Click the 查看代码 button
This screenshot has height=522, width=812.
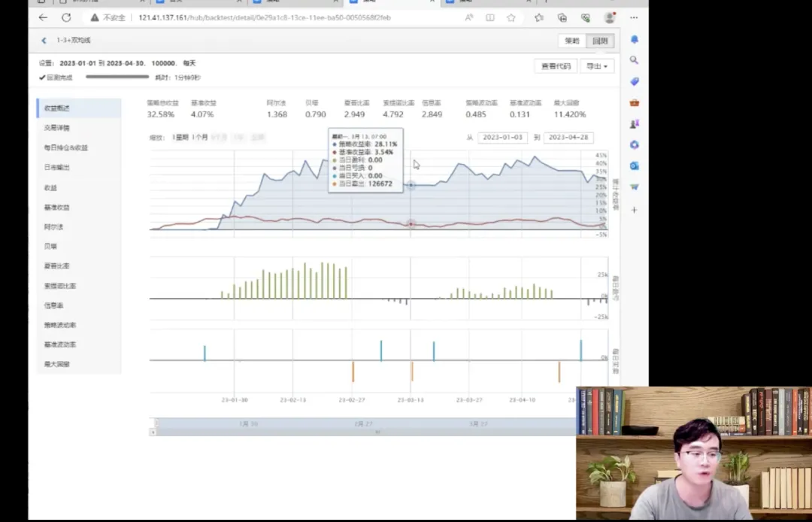click(556, 66)
